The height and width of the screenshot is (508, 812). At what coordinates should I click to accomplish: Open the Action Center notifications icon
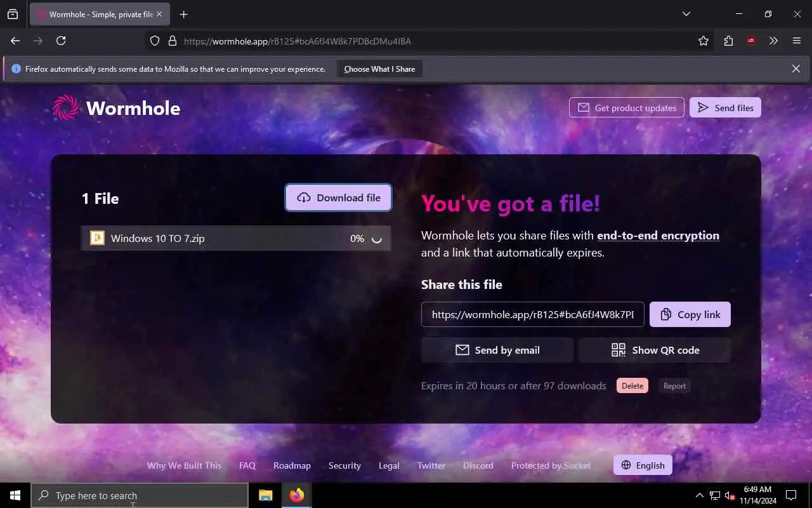pos(791,495)
